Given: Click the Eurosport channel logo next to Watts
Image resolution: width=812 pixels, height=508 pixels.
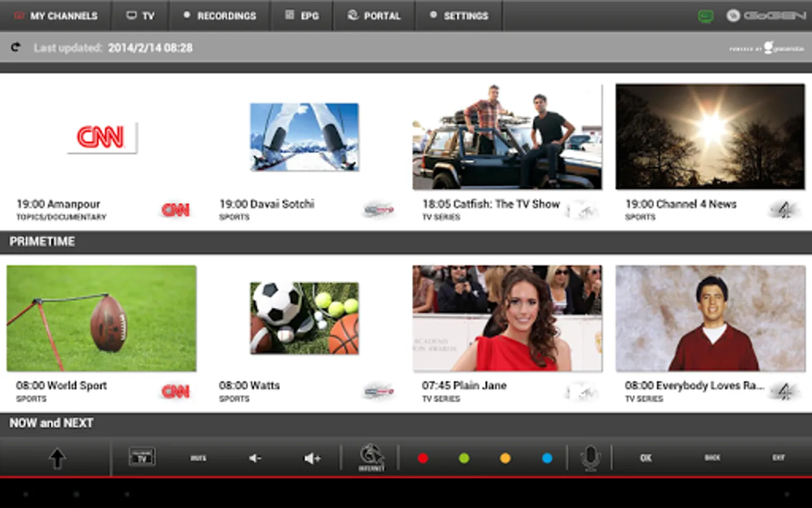Looking at the screenshot, I should click(378, 392).
